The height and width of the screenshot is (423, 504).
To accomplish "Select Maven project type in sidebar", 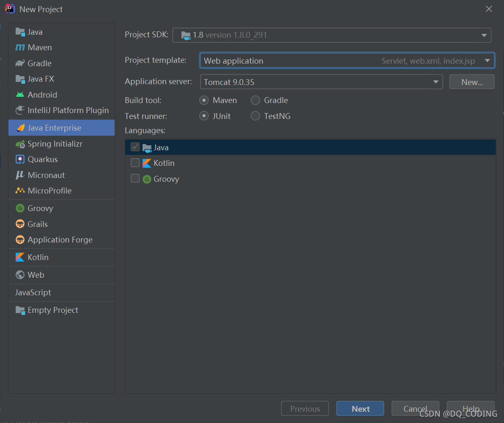I will click(62, 48).
